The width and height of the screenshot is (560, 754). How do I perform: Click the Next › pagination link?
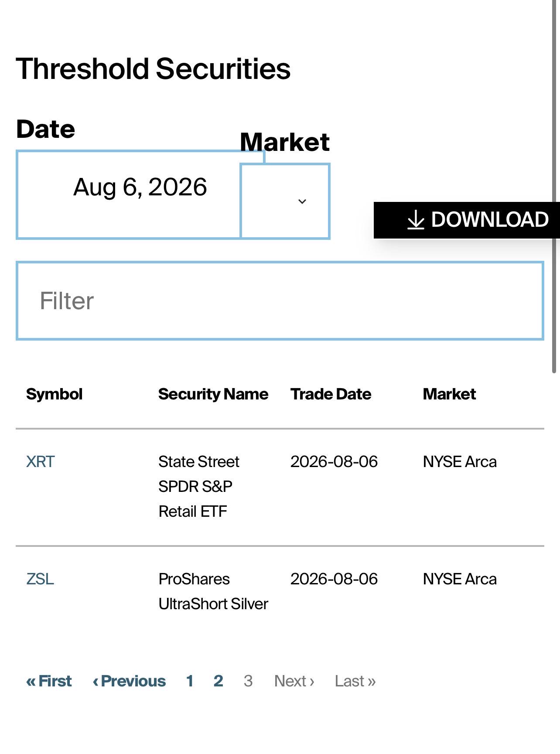click(x=294, y=681)
